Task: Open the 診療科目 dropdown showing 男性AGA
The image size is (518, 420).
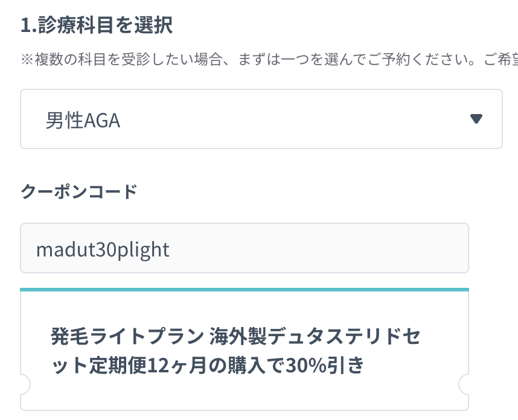Action: pyautogui.click(x=261, y=119)
